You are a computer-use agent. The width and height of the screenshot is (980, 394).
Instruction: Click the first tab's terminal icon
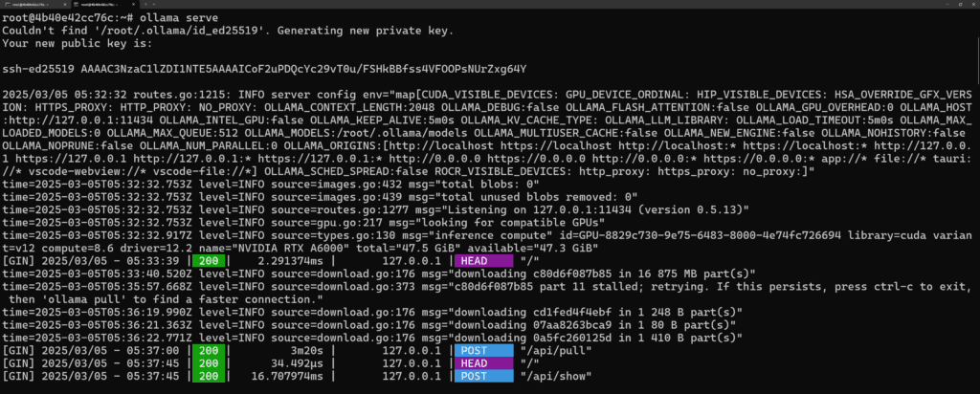pyautogui.click(x=8, y=5)
